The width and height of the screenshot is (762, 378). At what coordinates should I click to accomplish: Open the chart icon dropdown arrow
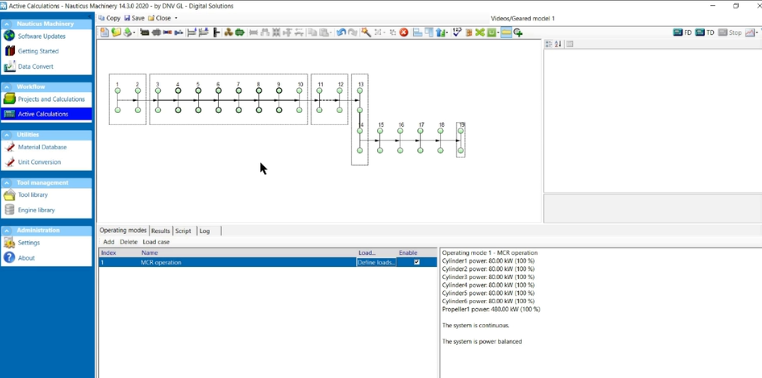(x=758, y=33)
